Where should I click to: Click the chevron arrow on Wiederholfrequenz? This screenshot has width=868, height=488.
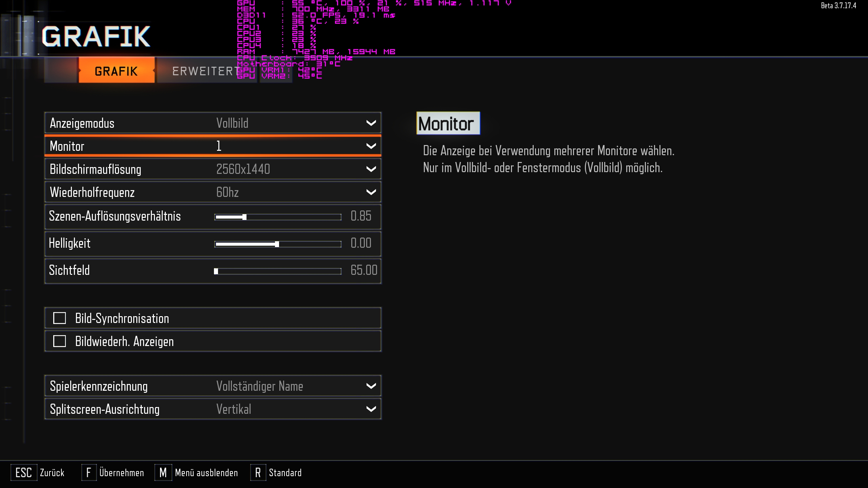pyautogui.click(x=371, y=192)
